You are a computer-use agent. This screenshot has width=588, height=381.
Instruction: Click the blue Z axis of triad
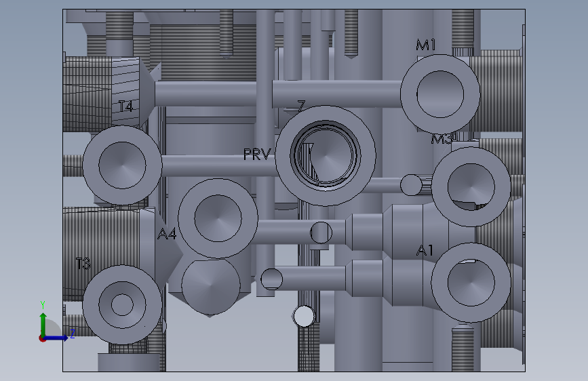(x=57, y=338)
